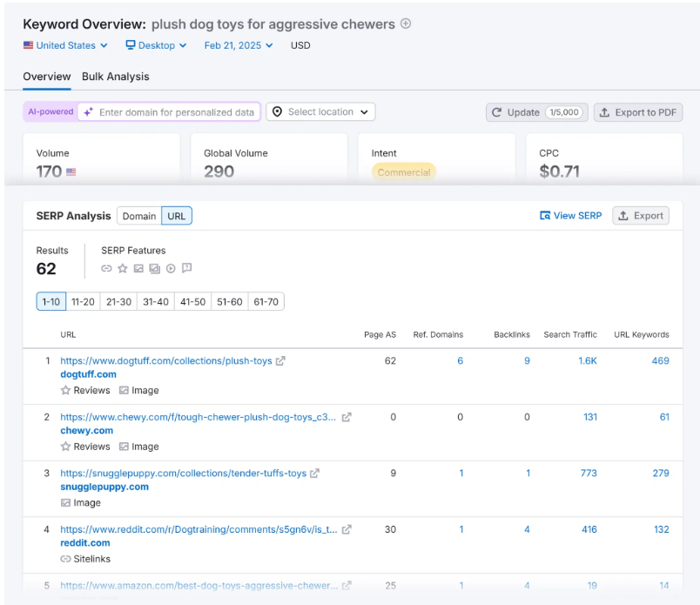Click the snugglepuppy.com domain link
This screenshot has height=605, width=700.
point(104,487)
